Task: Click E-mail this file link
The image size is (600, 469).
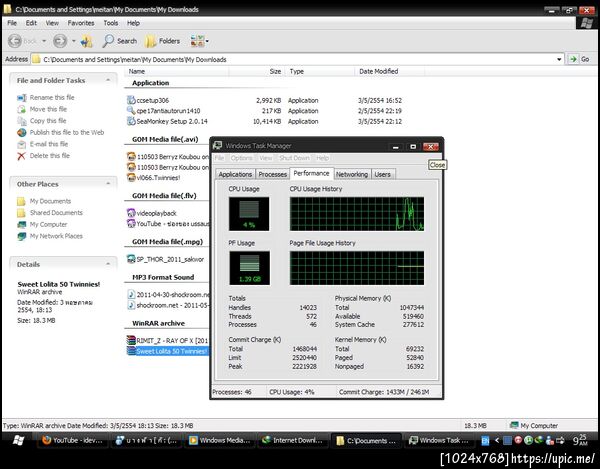Action: pos(49,144)
